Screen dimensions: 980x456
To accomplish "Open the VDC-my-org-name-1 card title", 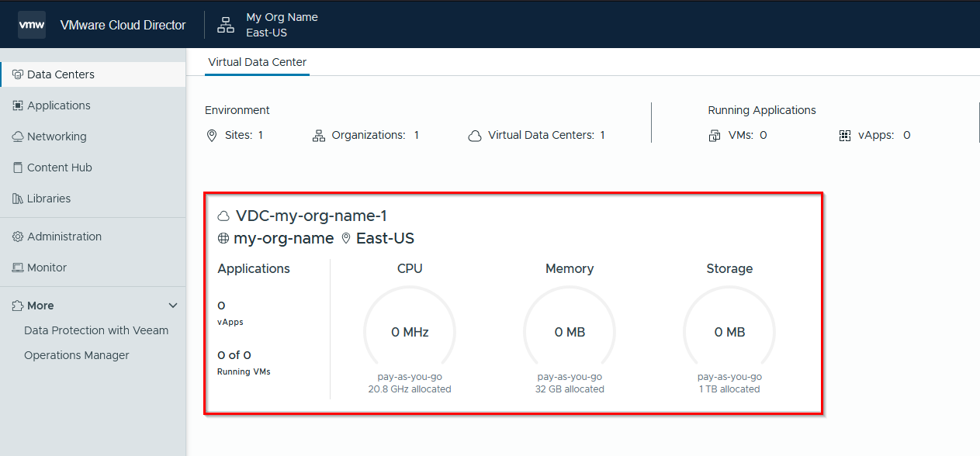I will point(311,216).
